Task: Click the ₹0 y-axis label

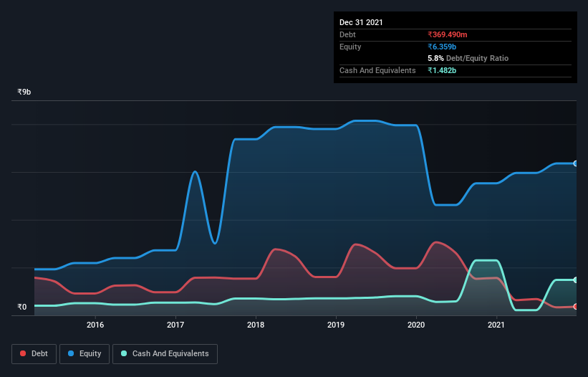Action: (22, 307)
